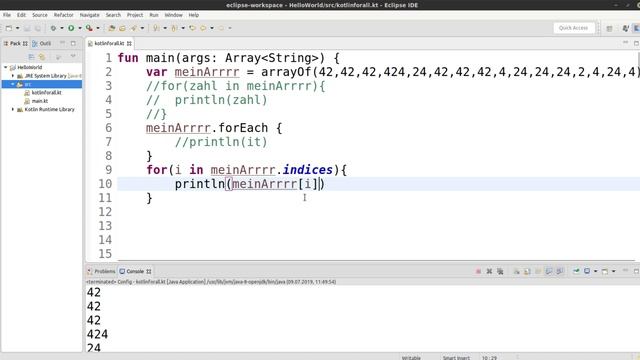Screen dimensions: 640x360
Task: Collapse the HelloWorld project node
Action: tap(6, 67)
